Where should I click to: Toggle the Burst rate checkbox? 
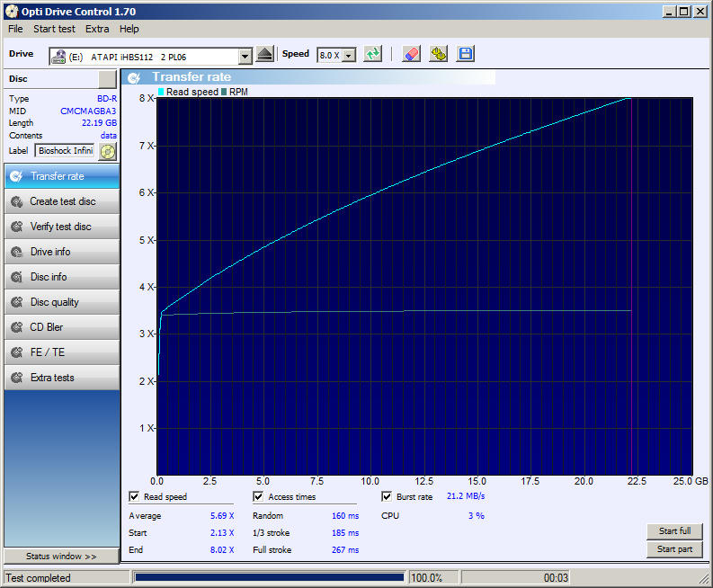(x=387, y=496)
